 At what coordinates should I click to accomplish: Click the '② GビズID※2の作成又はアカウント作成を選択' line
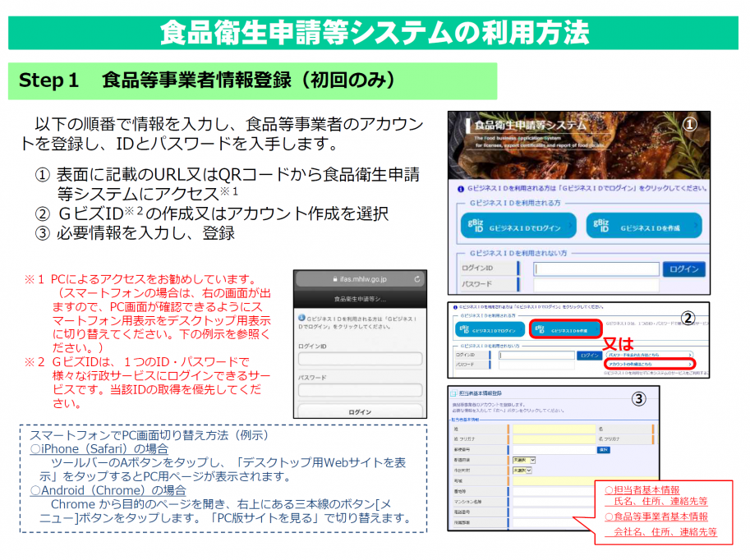click(211, 213)
